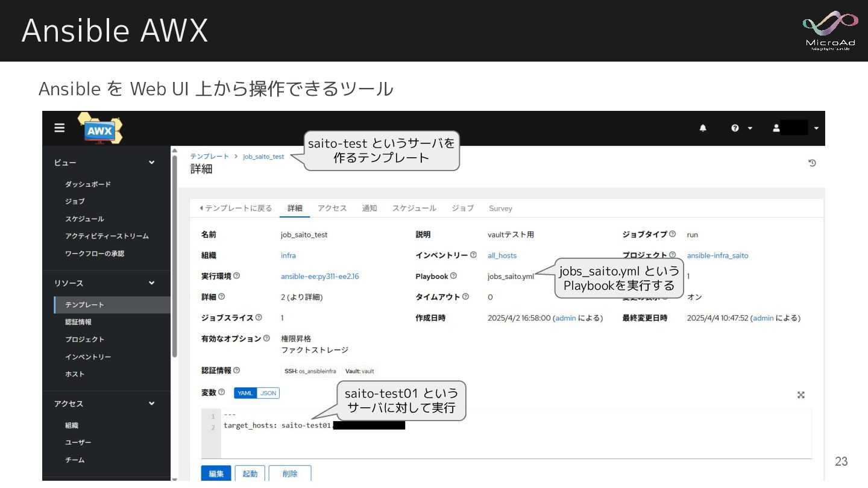Click admin link in 作成日時
Image resolution: width=868 pixels, height=488 pixels.
(565, 318)
